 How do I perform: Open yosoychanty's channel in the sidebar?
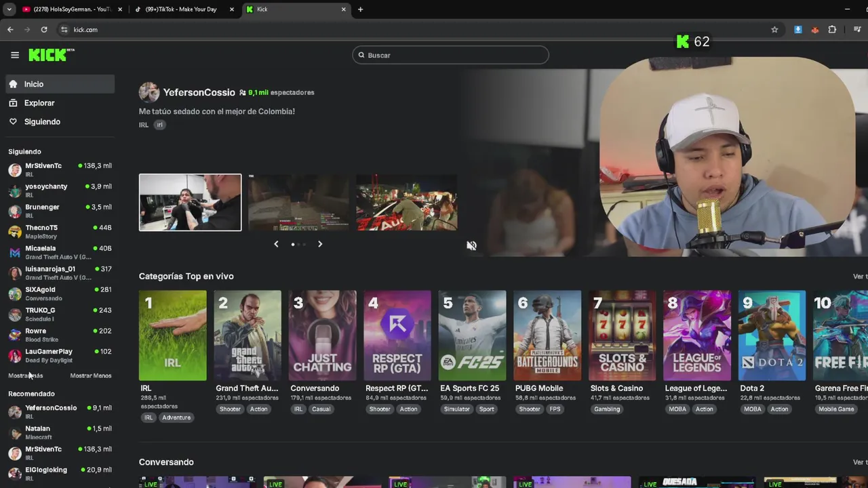tap(60, 190)
